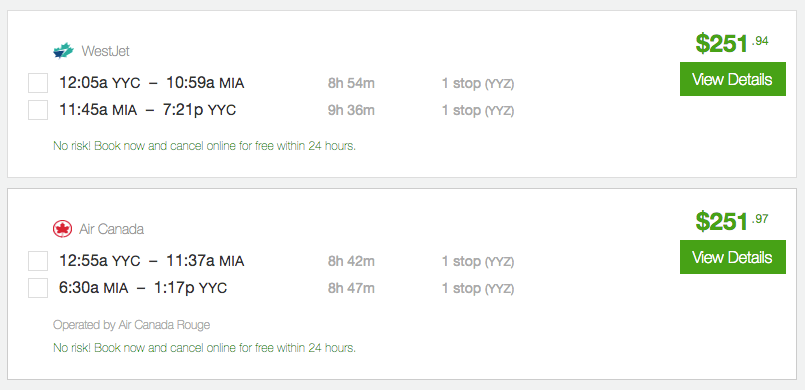This screenshot has height=390, width=805.
Task: Click the 1 stop (YYZ) label on the 8h 42m flight
Action: point(478,262)
